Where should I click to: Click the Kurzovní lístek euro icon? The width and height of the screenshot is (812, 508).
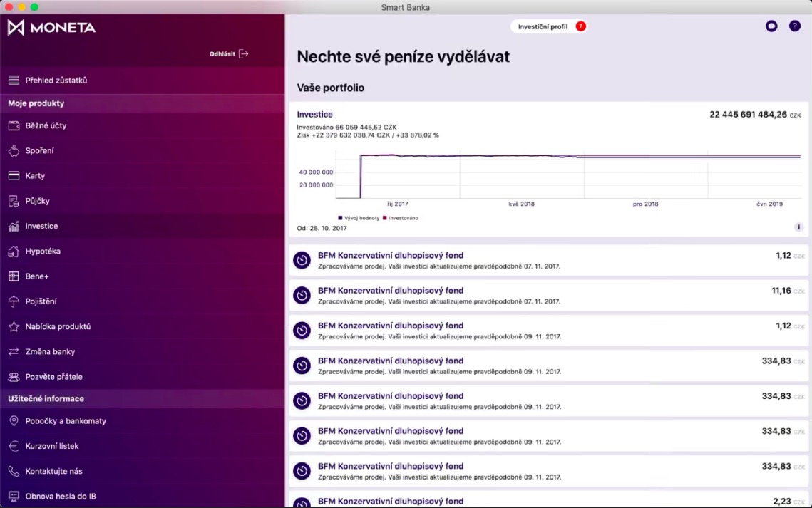click(x=14, y=446)
